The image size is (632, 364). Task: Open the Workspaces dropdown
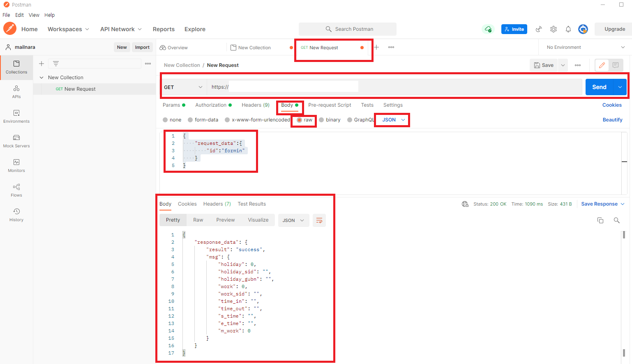pos(68,29)
